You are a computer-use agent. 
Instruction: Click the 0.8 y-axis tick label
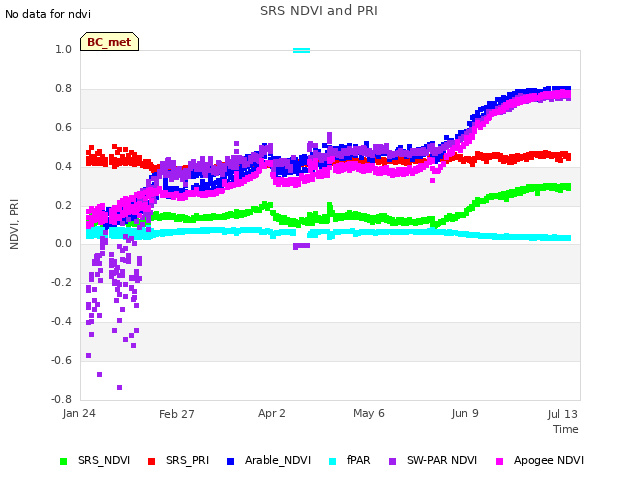[63, 89]
